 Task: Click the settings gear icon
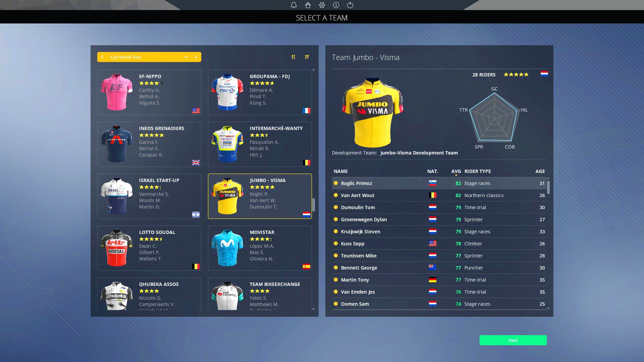point(322,5)
